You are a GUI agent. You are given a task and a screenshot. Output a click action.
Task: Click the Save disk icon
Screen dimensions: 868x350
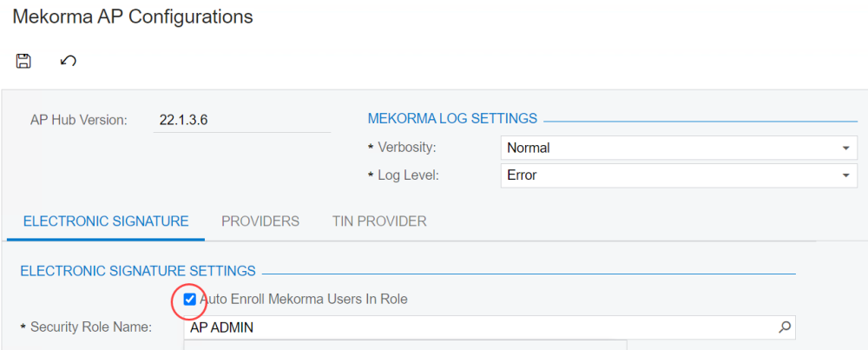[x=23, y=61]
